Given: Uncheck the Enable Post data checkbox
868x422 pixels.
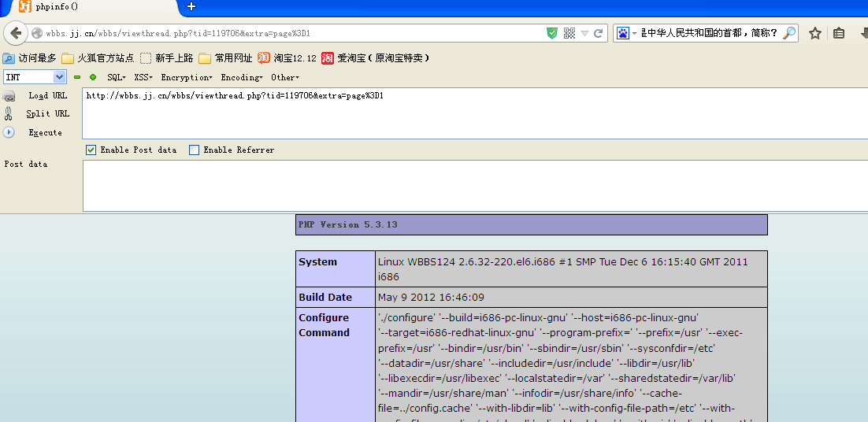Looking at the screenshot, I should [x=91, y=150].
